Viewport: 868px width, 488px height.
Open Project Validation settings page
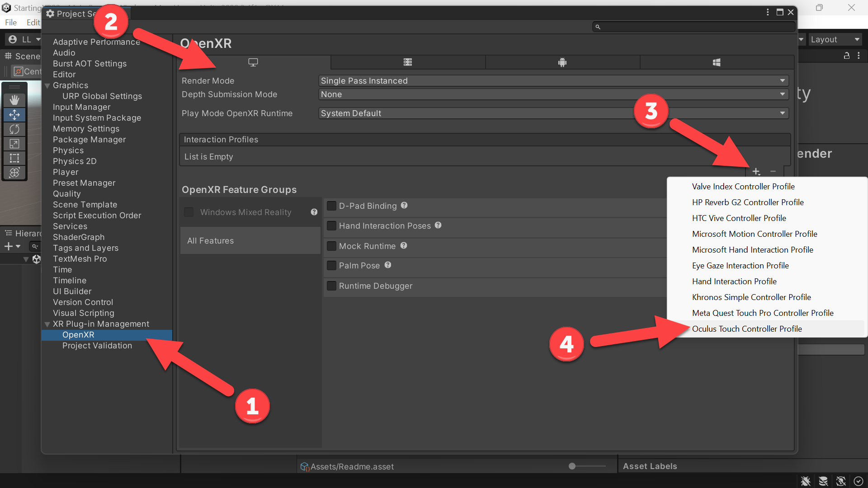click(x=97, y=346)
